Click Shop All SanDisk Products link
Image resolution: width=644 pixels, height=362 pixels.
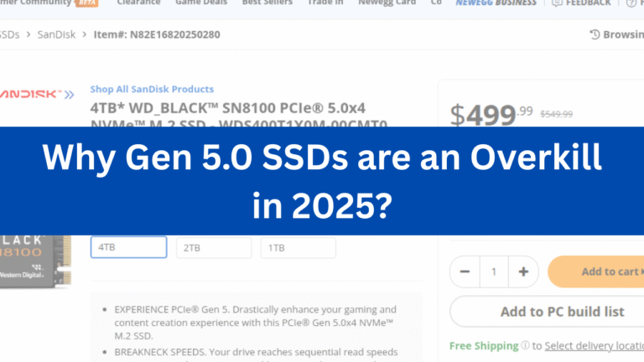point(152,89)
